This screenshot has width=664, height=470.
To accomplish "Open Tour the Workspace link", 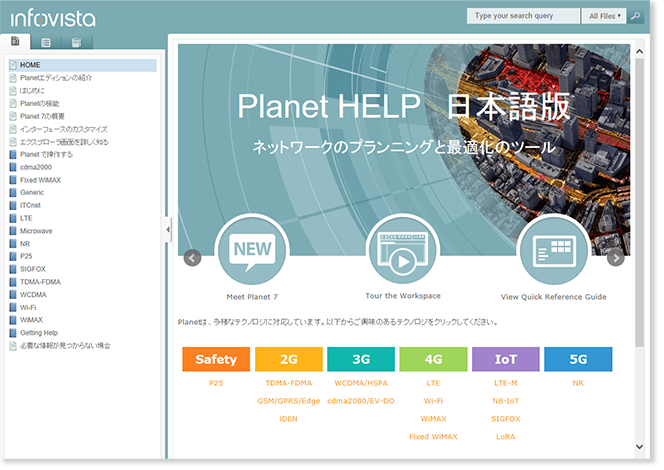I will (403, 296).
